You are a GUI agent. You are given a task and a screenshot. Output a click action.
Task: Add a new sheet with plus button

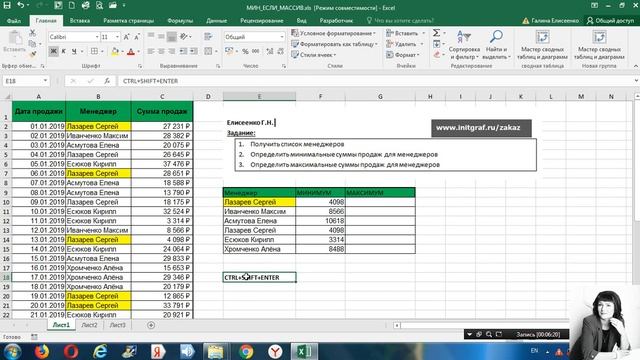click(151, 325)
